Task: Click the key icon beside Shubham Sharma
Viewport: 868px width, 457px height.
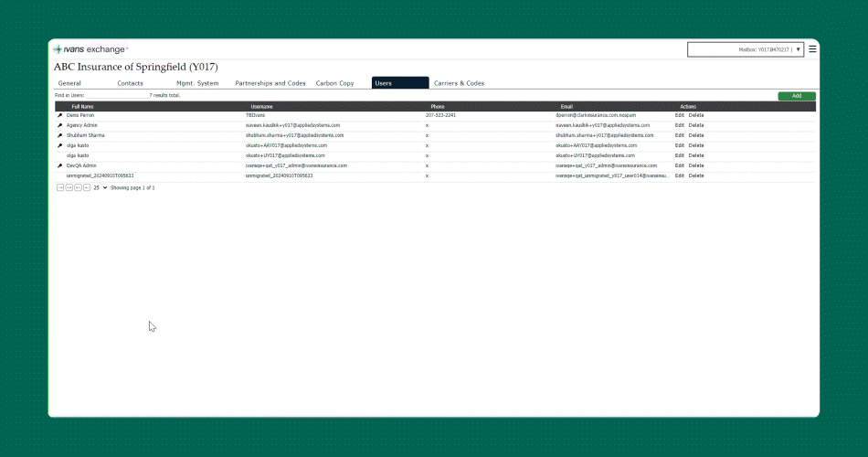Action: [x=60, y=135]
